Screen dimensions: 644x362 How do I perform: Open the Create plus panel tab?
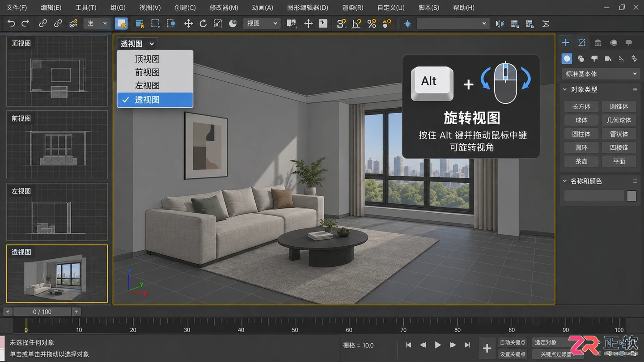click(x=566, y=42)
